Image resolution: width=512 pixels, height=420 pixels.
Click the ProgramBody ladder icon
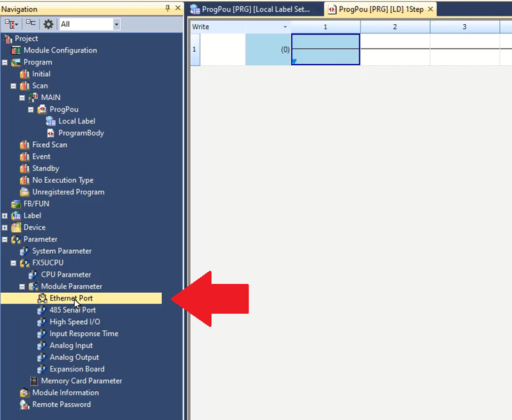coord(51,133)
